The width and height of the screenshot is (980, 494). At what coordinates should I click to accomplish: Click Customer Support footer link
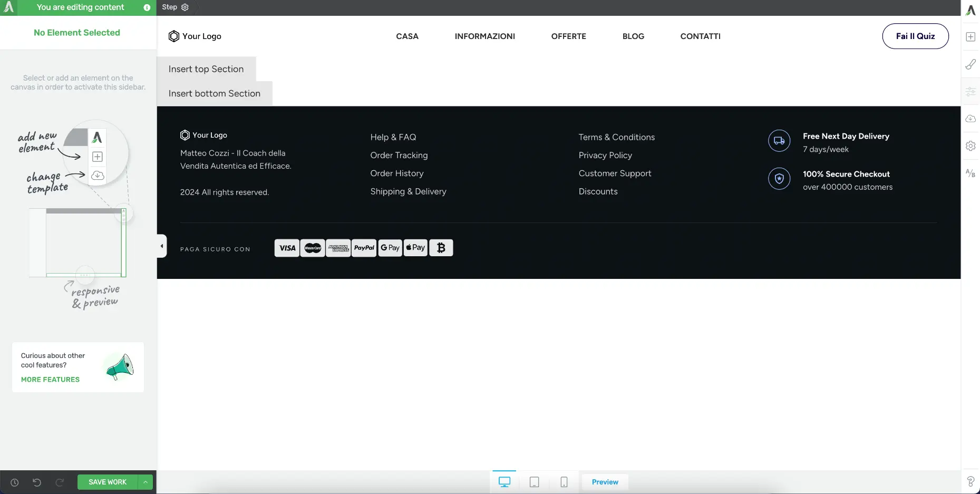tap(615, 173)
